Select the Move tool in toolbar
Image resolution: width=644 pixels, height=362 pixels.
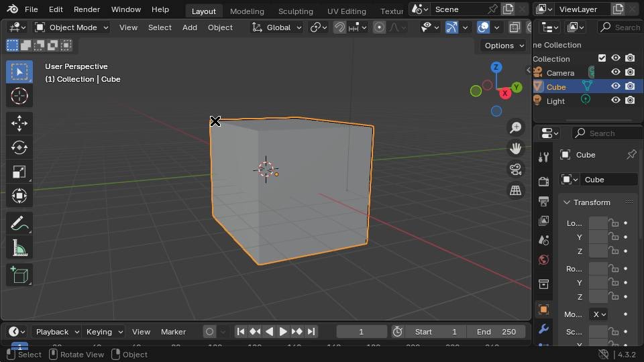coord(19,123)
